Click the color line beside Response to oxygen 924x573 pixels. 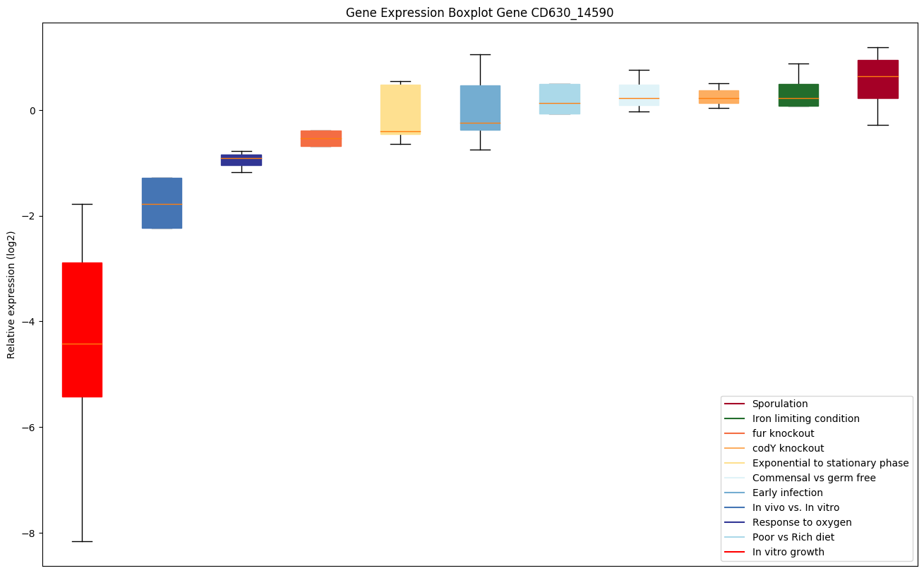point(735,522)
